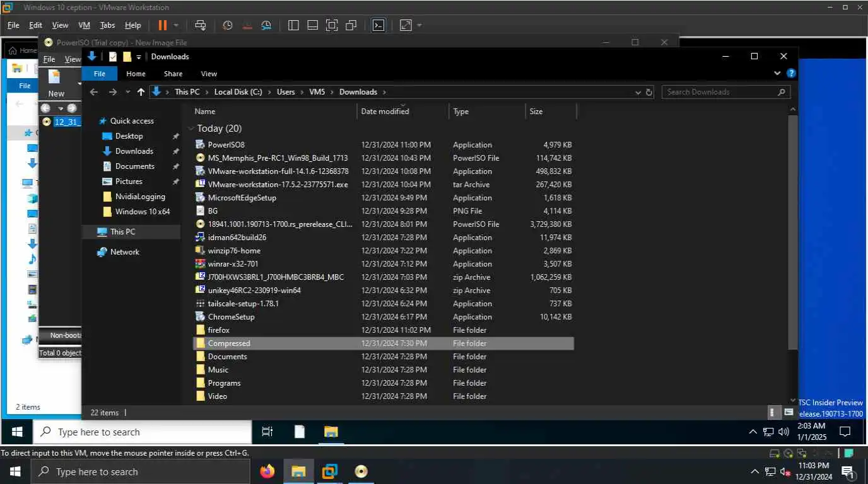
Task: Show or hide the VMware thumbnail bar
Action: pyautogui.click(x=312, y=25)
